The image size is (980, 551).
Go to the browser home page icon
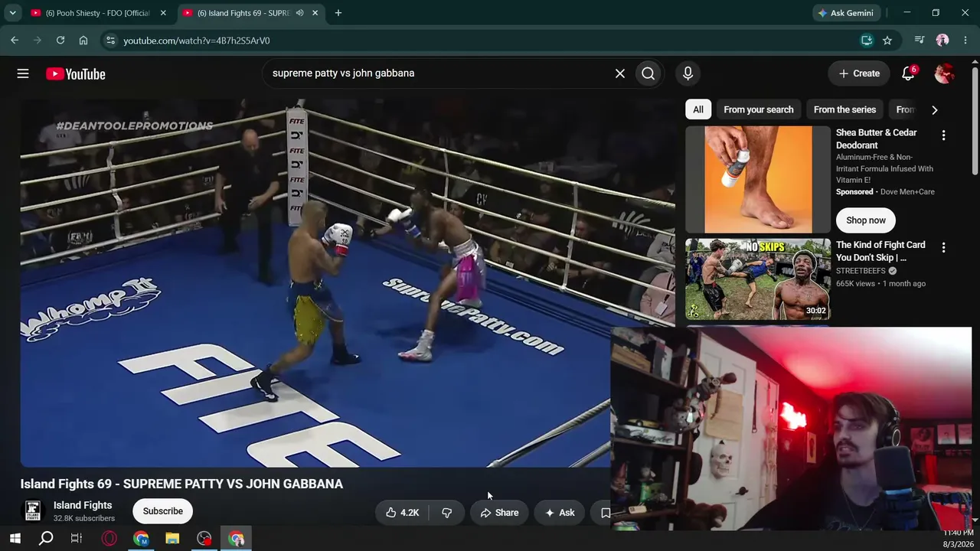pyautogui.click(x=83, y=41)
